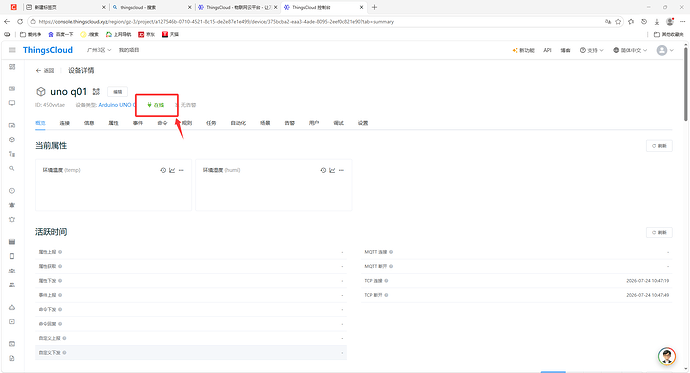Viewport: 690px width, 373px height.
Task: Click the info icon beside 事件上报
Action: pos(60,295)
